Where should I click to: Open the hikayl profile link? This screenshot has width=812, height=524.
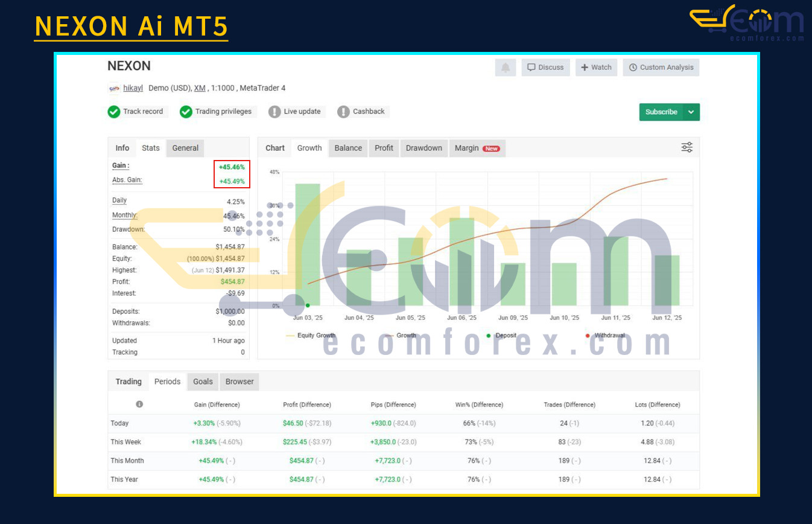click(x=133, y=88)
